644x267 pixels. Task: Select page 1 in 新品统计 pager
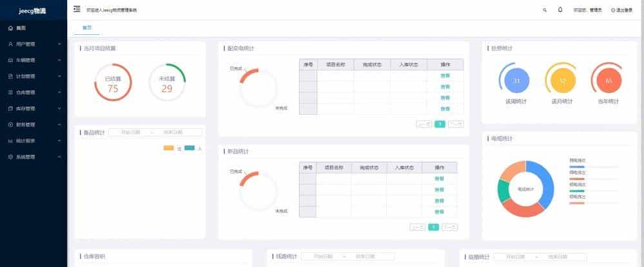click(433, 227)
